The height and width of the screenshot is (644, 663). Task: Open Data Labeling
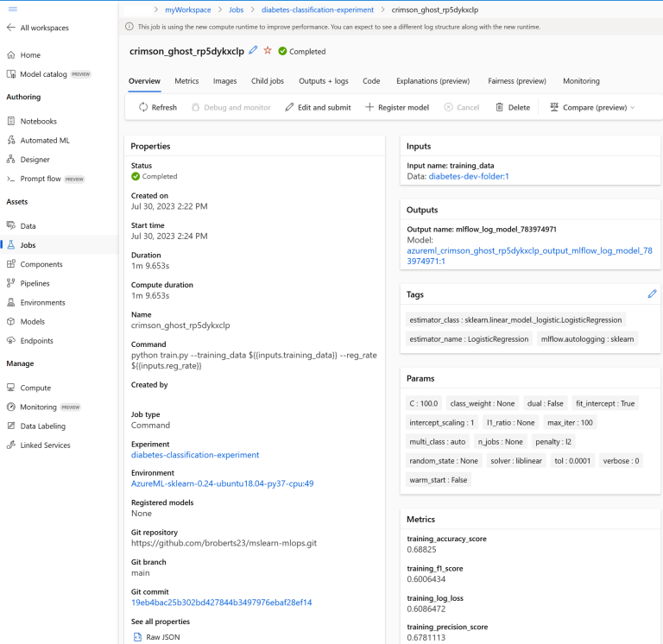pos(36,426)
